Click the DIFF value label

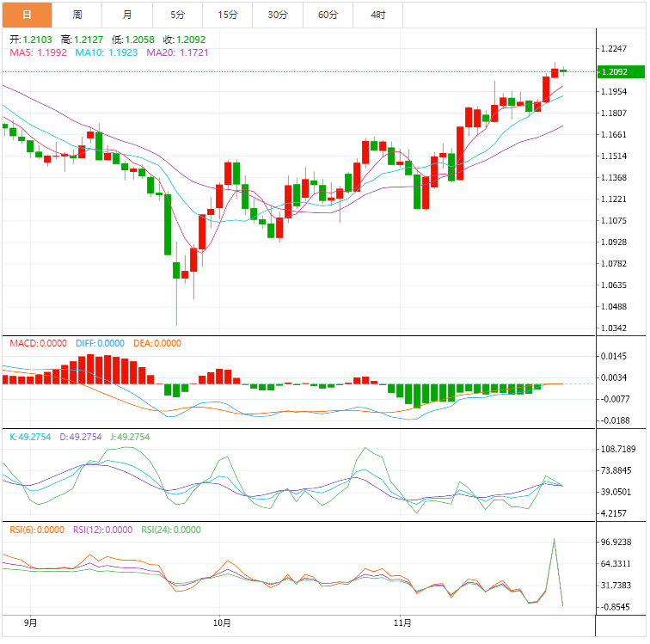100,343
